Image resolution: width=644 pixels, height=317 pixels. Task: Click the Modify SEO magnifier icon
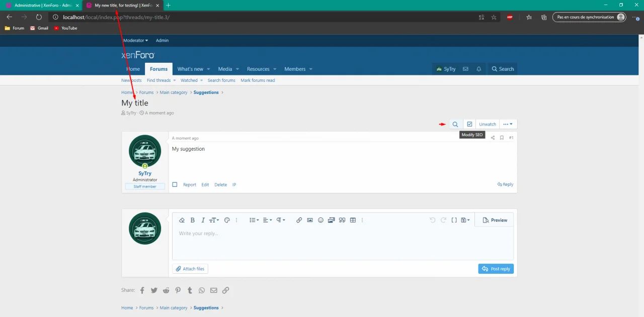pyautogui.click(x=455, y=124)
